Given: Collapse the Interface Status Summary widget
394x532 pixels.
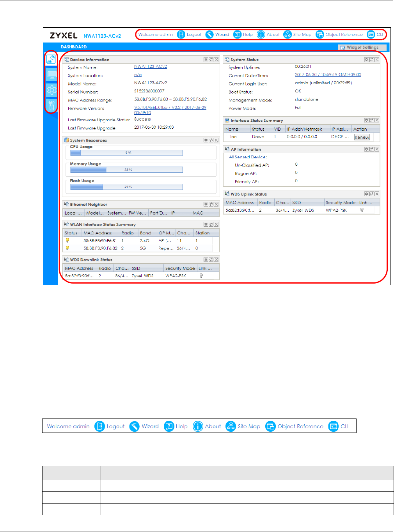Looking at the screenshot, I should tap(367, 121).
